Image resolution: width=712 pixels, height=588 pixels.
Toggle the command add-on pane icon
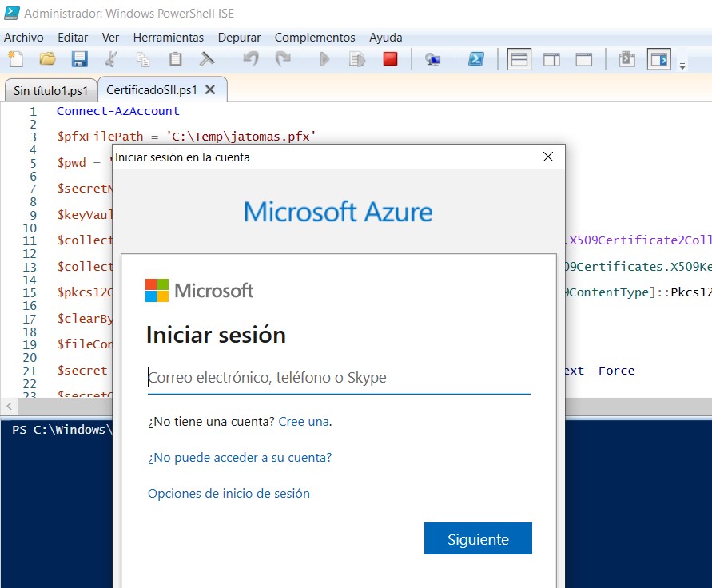coord(659,59)
